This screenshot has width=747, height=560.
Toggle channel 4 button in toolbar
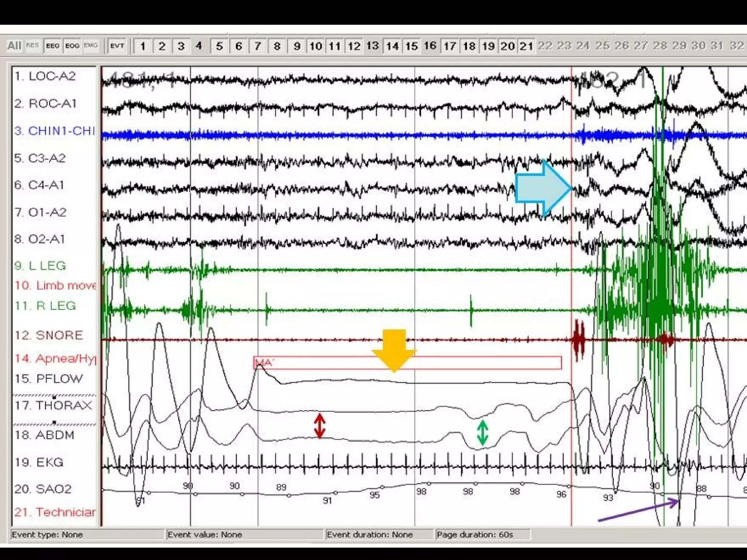pos(199,46)
